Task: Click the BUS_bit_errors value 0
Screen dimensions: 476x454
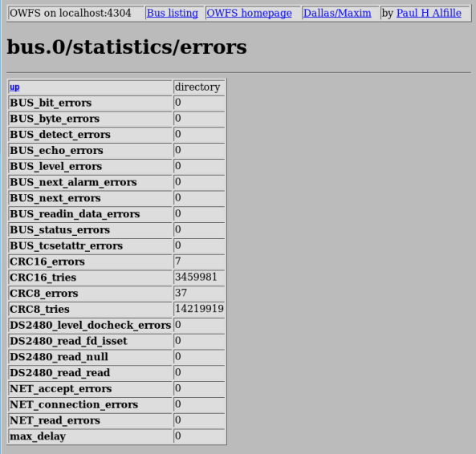Action: [x=178, y=102]
